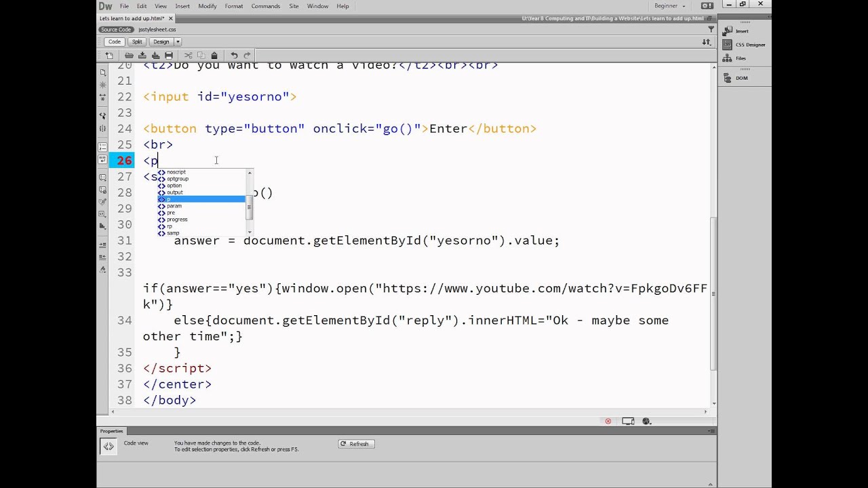Viewport: 868px width, 488px height.
Task: Open the Insert panel icon
Action: (728, 31)
